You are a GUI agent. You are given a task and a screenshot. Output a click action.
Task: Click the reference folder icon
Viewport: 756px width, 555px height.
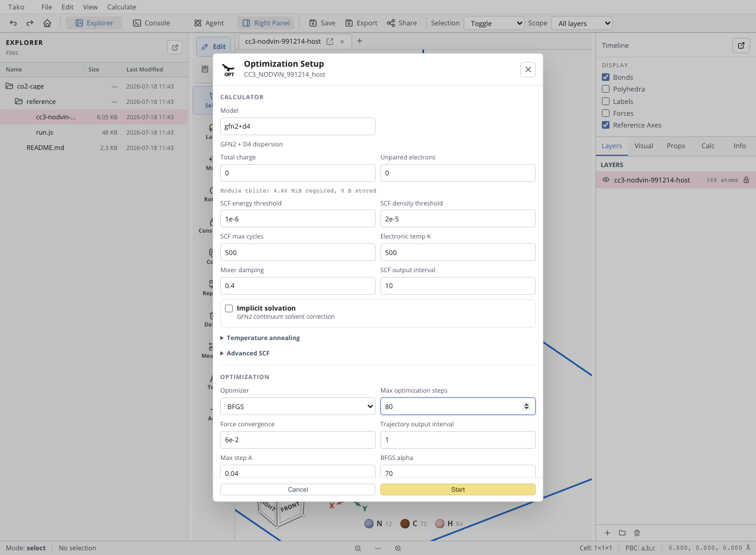click(x=19, y=102)
